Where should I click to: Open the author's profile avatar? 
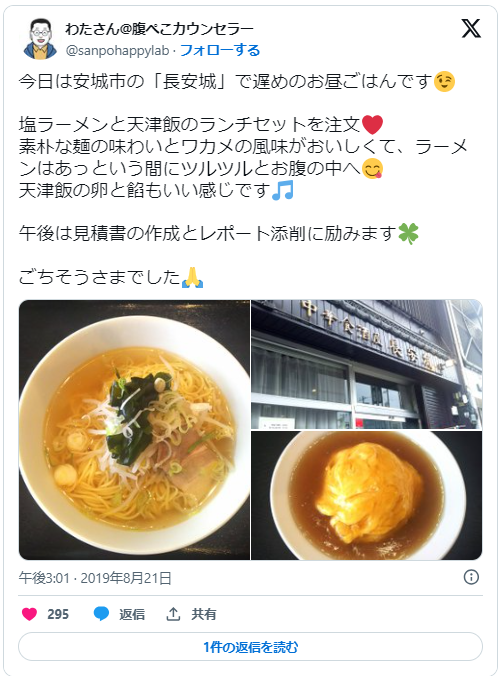point(40,39)
